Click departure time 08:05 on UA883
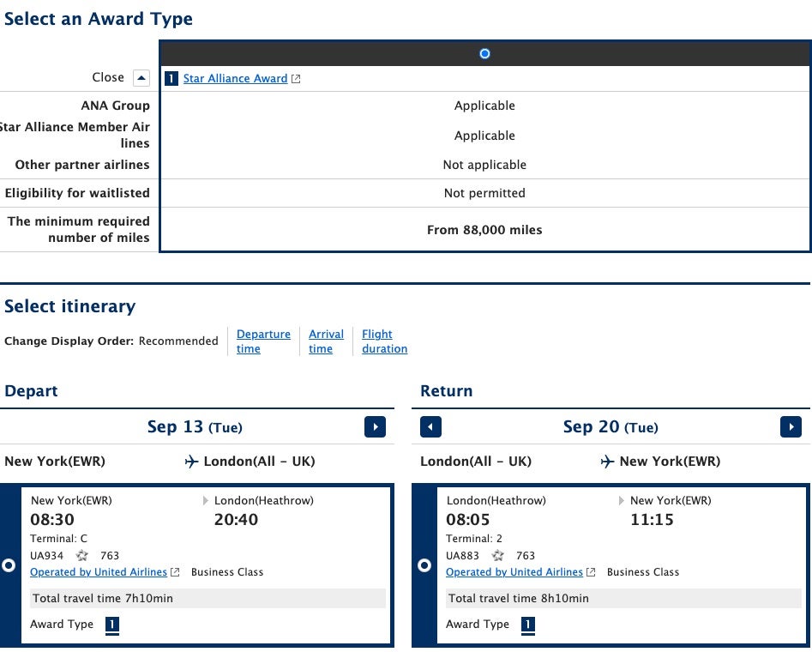The width and height of the screenshot is (812, 652). (467, 519)
